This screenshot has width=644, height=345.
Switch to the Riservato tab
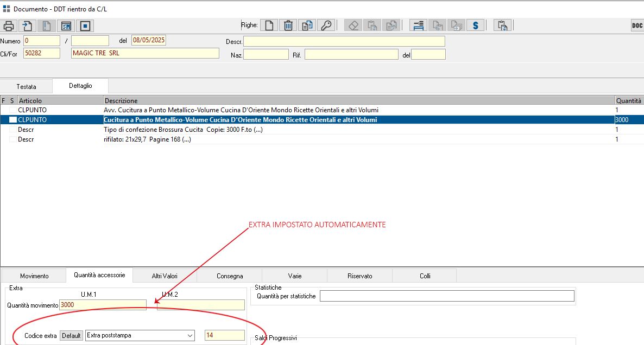360,276
